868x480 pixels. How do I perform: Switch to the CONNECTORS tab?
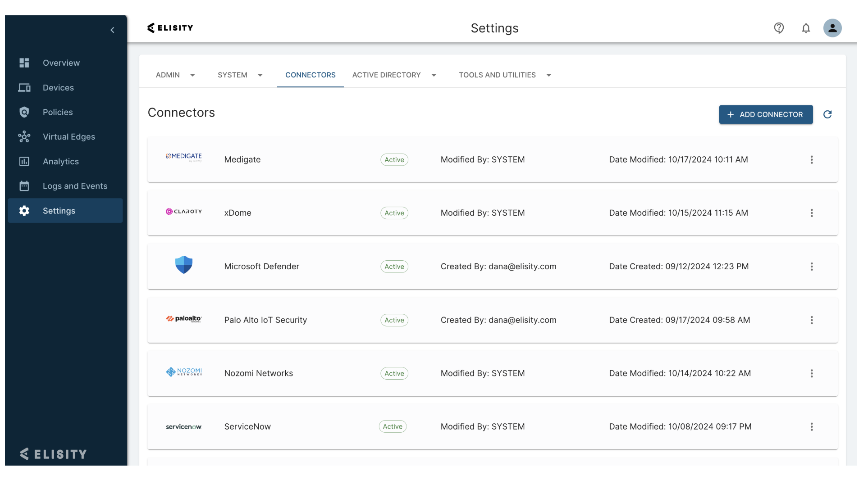point(310,75)
